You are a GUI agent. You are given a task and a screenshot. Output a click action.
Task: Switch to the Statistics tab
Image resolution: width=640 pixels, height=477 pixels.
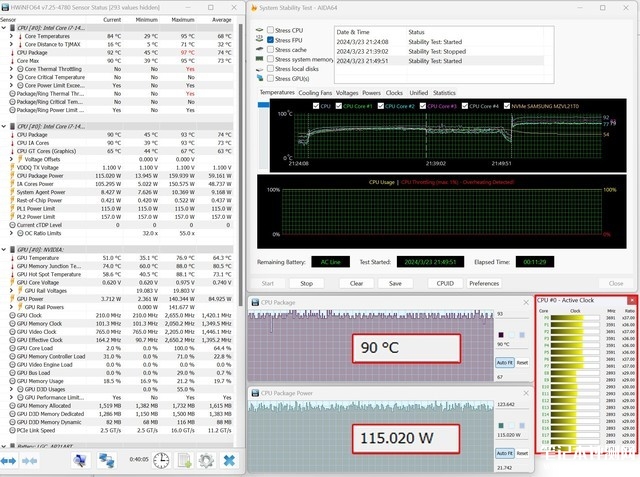click(444, 93)
